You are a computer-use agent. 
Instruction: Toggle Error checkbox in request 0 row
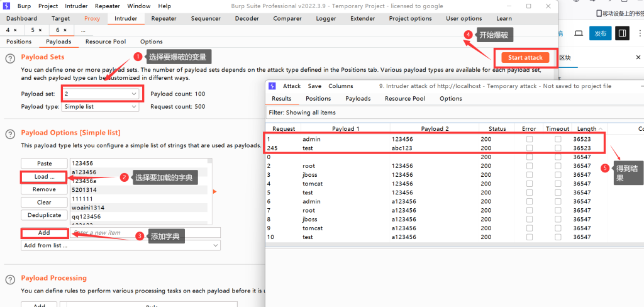(530, 157)
